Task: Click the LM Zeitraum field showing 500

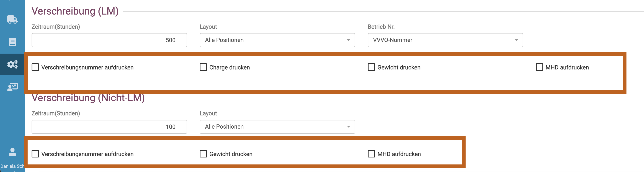Action: pyautogui.click(x=109, y=40)
